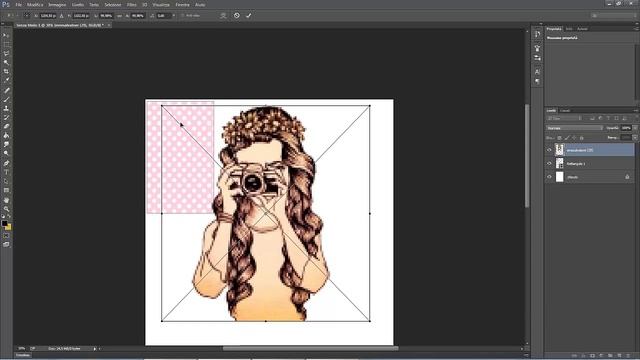Toggle the Anti-alias checkbox
Screen dimensions: 640x360
point(183,16)
